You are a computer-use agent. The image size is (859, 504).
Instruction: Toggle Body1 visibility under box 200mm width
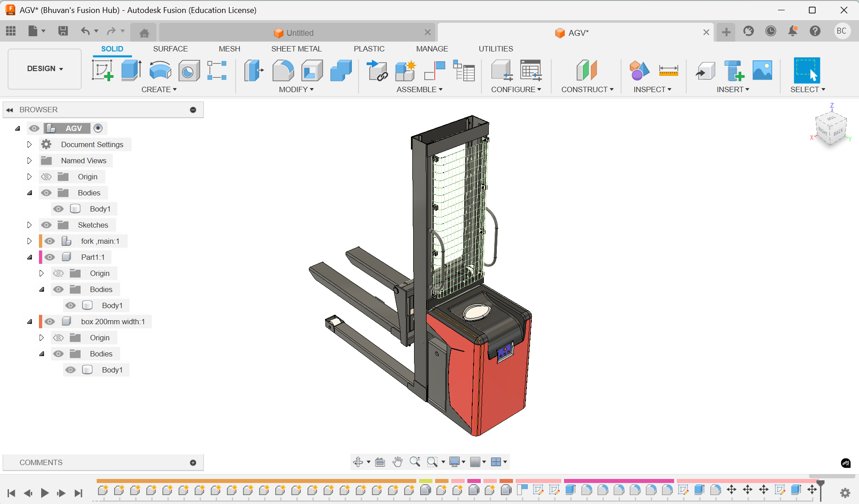point(70,370)
